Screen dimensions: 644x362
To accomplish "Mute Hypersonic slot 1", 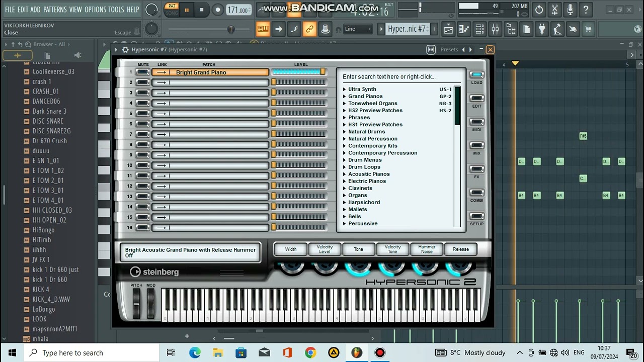I will [x=143, y=72].
